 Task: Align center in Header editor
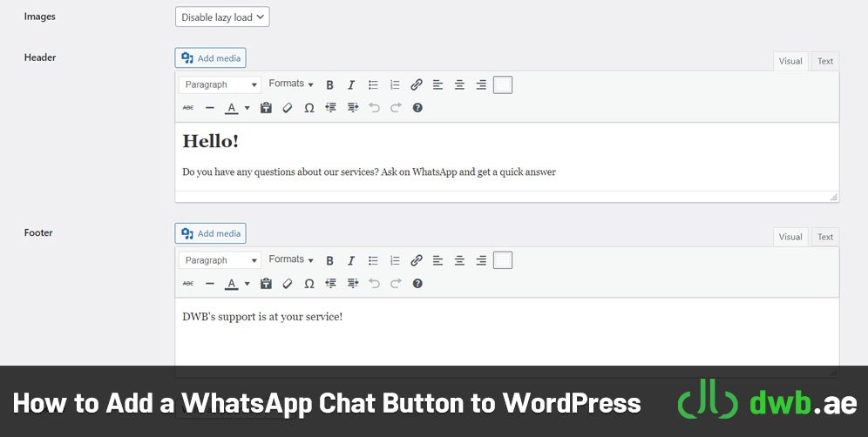459,84
